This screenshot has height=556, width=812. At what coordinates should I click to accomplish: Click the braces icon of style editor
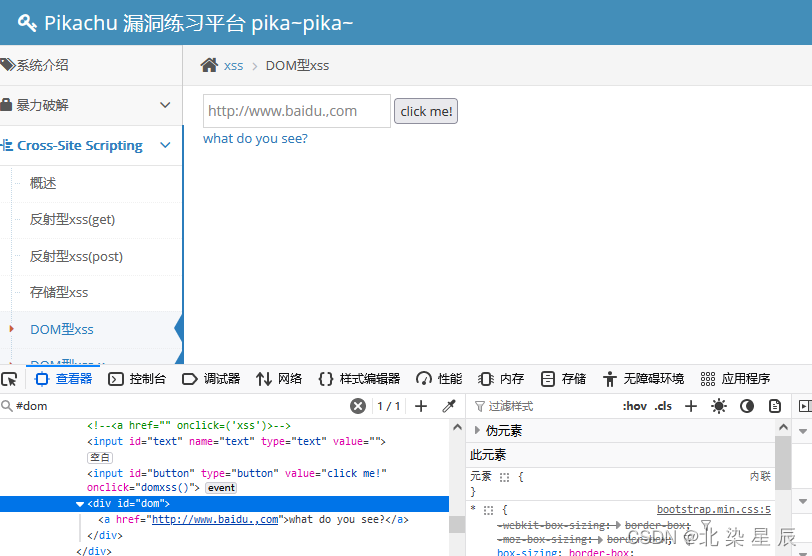(x=326, y=379)
